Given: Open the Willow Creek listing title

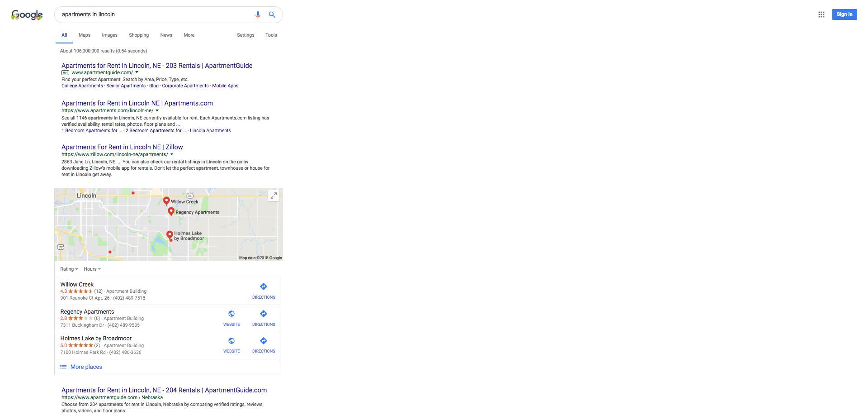Looking at the screenshot, I should click(77, 285).
